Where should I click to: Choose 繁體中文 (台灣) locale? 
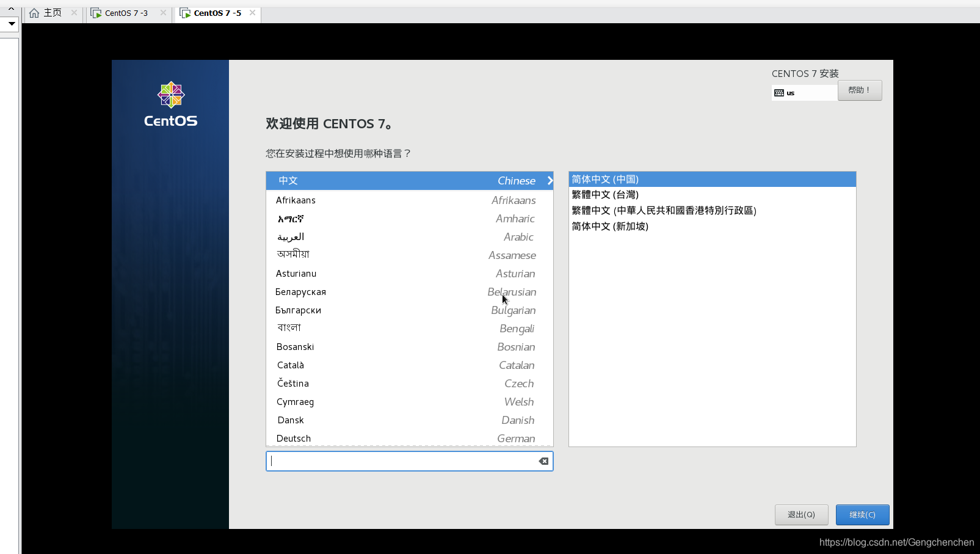pos(713,195)
